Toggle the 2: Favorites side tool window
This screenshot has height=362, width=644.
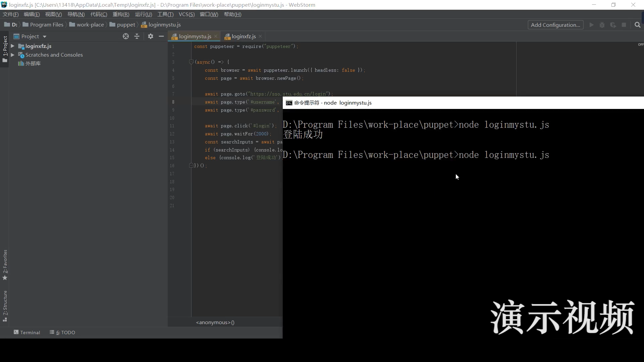[x=5, y=265]
